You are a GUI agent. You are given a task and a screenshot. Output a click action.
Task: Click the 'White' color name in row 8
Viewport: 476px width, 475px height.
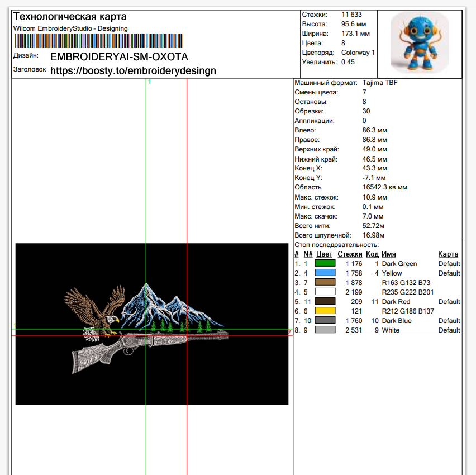pyautogui.click(x=391, y=330)
